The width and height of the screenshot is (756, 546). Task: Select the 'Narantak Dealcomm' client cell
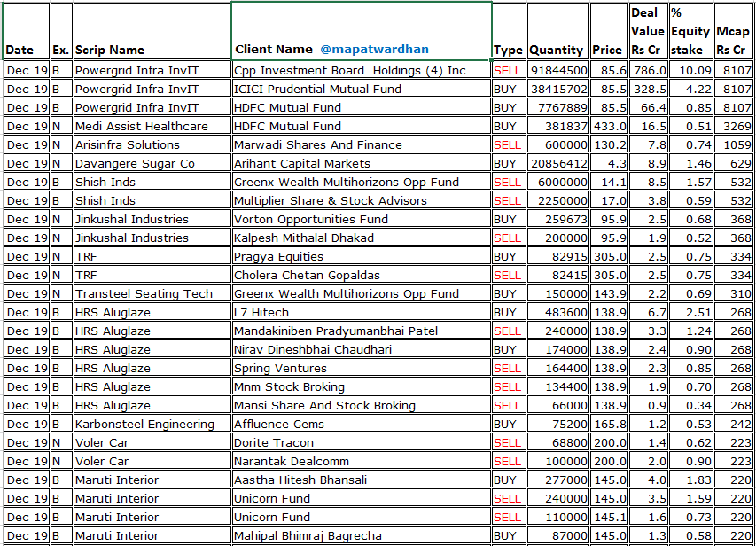[361, 462]
